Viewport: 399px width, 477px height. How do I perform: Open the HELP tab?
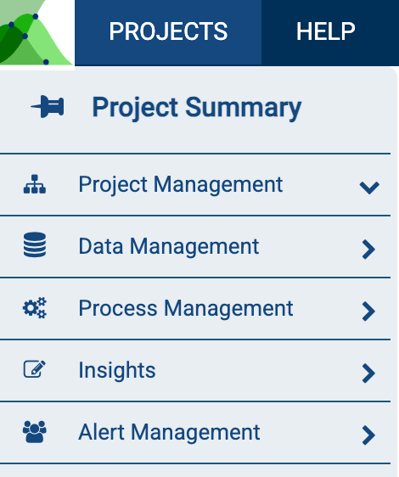coord(326,32)
